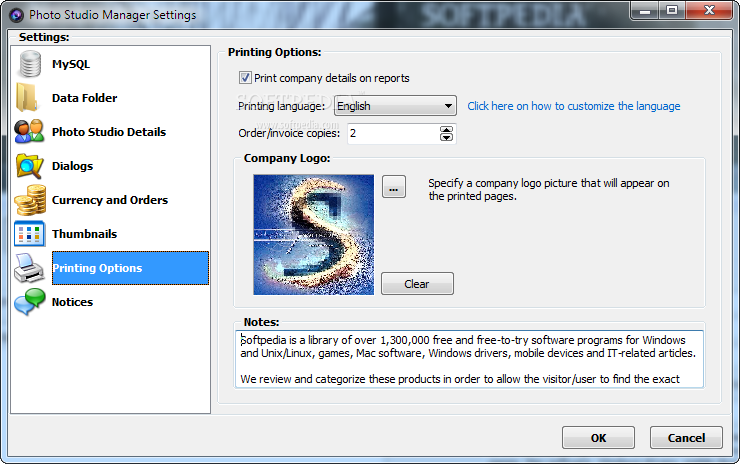This screenshot has width=740, height=464.
Task: Click the Notices speech bubbles icon
Action: click(30, 302)
